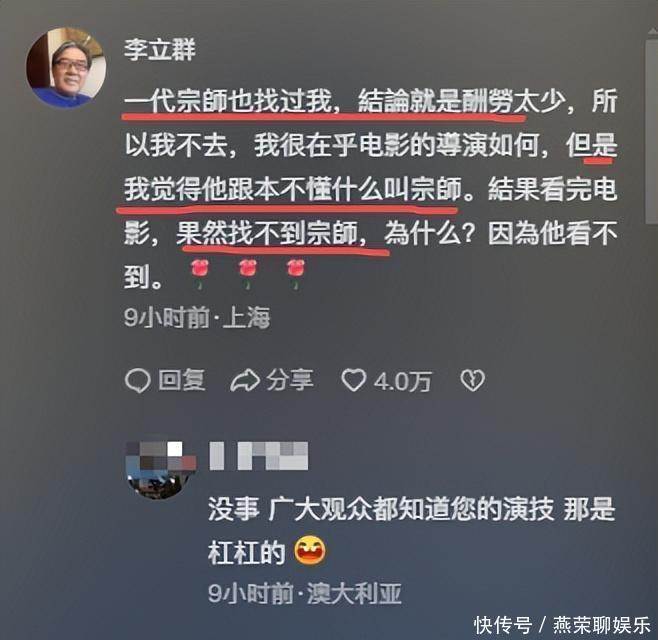Tap the 回复 reply label

click(182, 380)
